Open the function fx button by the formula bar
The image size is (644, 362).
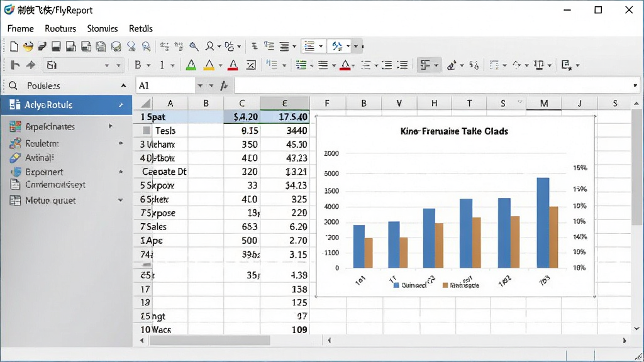[224, 85]
